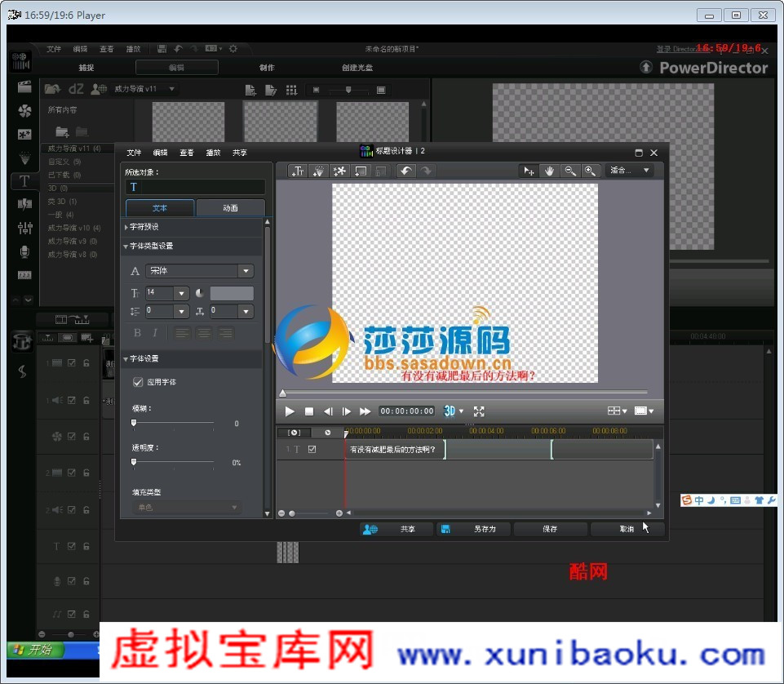The image size is (784, 684).
Task: Open the 共享 menu in title designer
Action: pyautogui.click(x=240, y=153)
